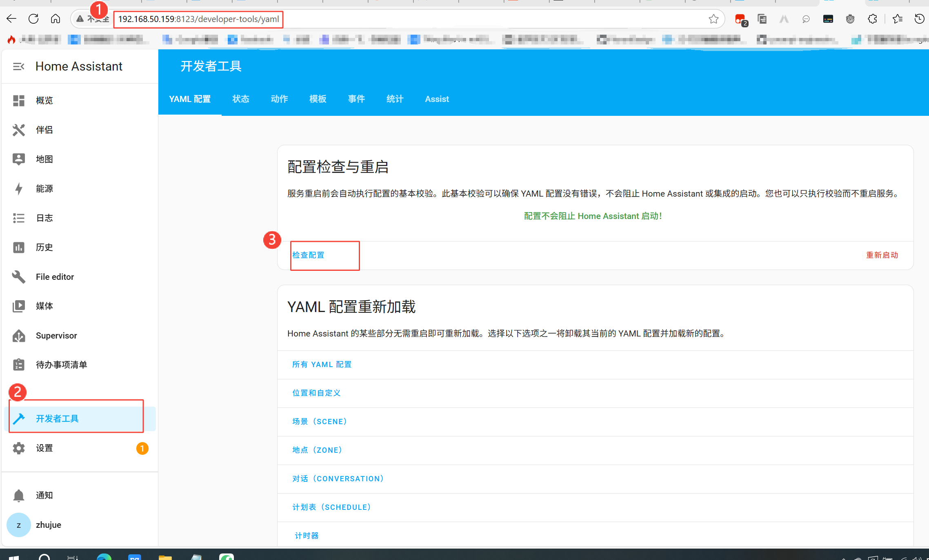This screenshot has width=929, height=560.
Task: Go to browser home page
Action: click(x=56, y=19)
